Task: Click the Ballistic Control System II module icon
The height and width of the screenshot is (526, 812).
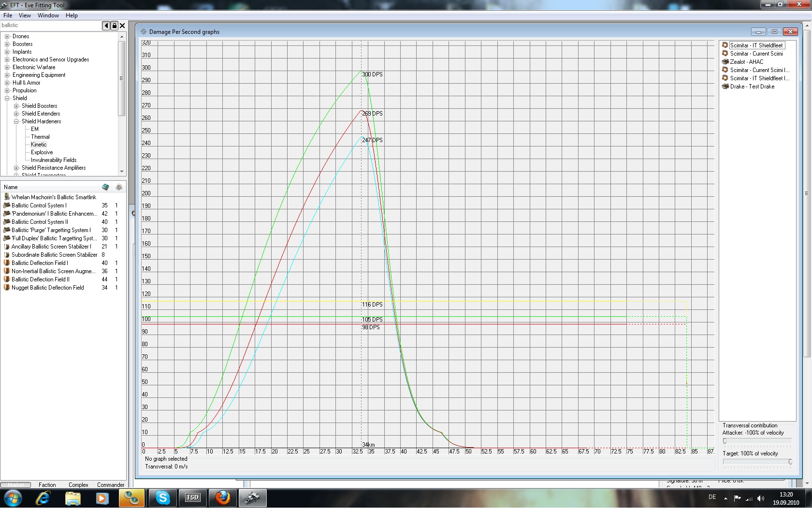Action: pos(7,222)
